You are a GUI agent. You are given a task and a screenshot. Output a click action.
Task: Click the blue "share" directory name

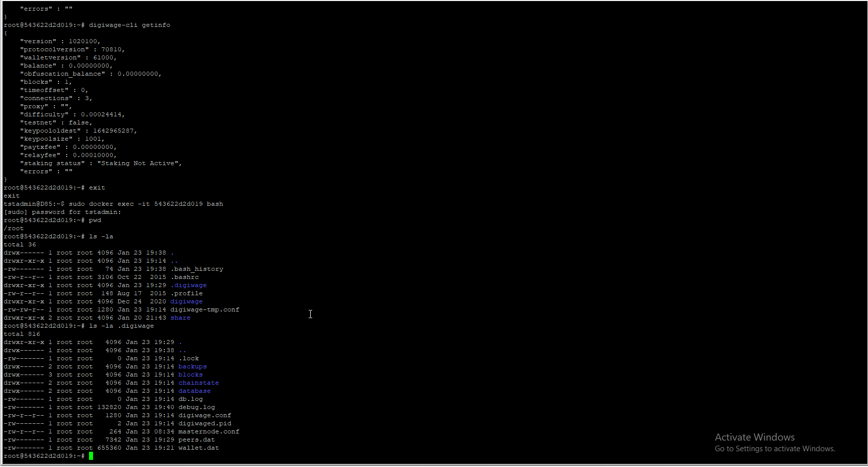[x=181, y=318]
